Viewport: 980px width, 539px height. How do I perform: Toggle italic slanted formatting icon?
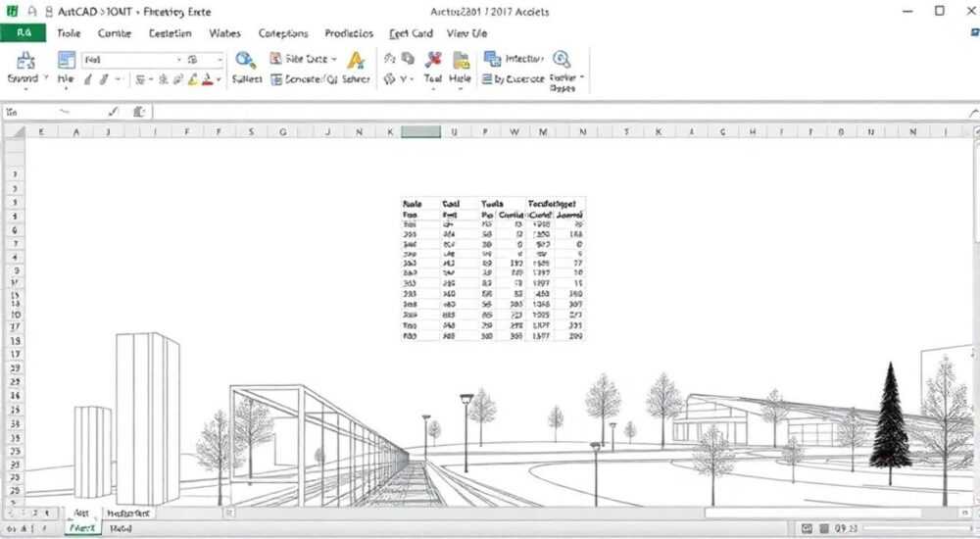[x=104, y=79]
